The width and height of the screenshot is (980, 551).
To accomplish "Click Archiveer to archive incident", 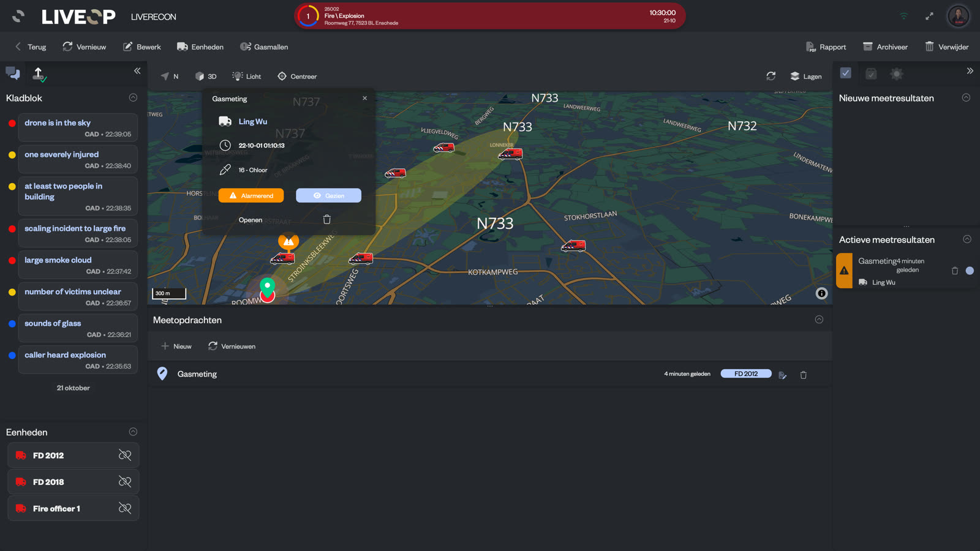I will point(885,47).
